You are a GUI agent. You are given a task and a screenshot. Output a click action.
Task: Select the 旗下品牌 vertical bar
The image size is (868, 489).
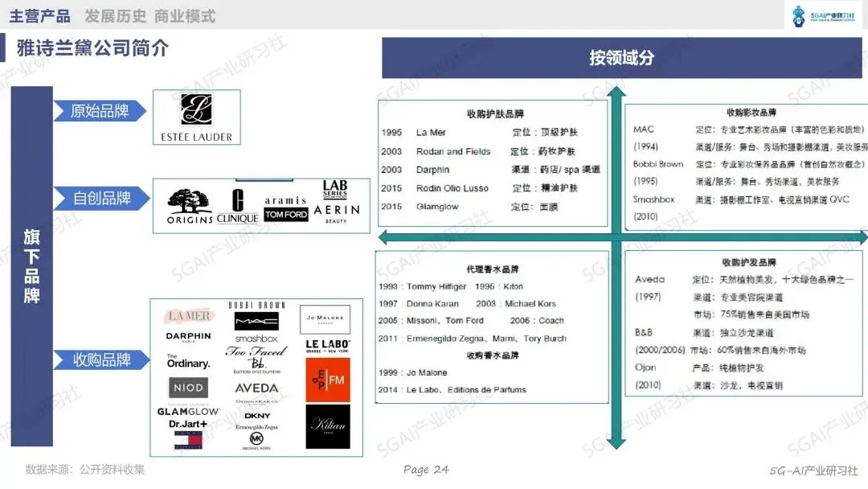tap(32, 266)
